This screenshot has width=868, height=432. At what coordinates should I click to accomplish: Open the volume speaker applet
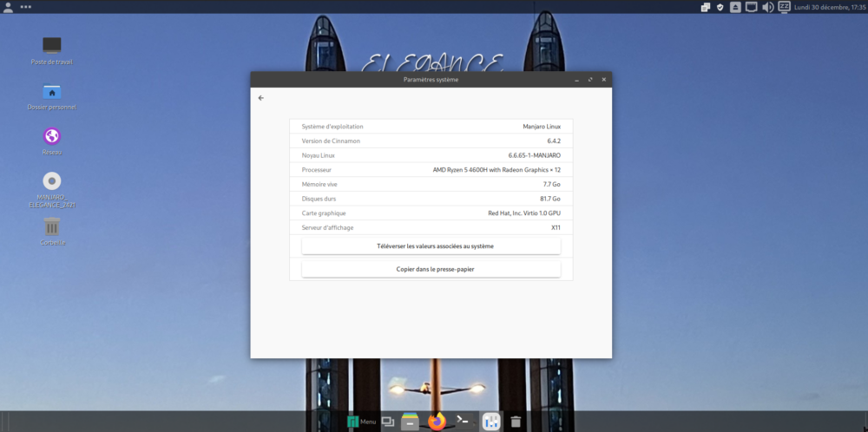[767, 7]
